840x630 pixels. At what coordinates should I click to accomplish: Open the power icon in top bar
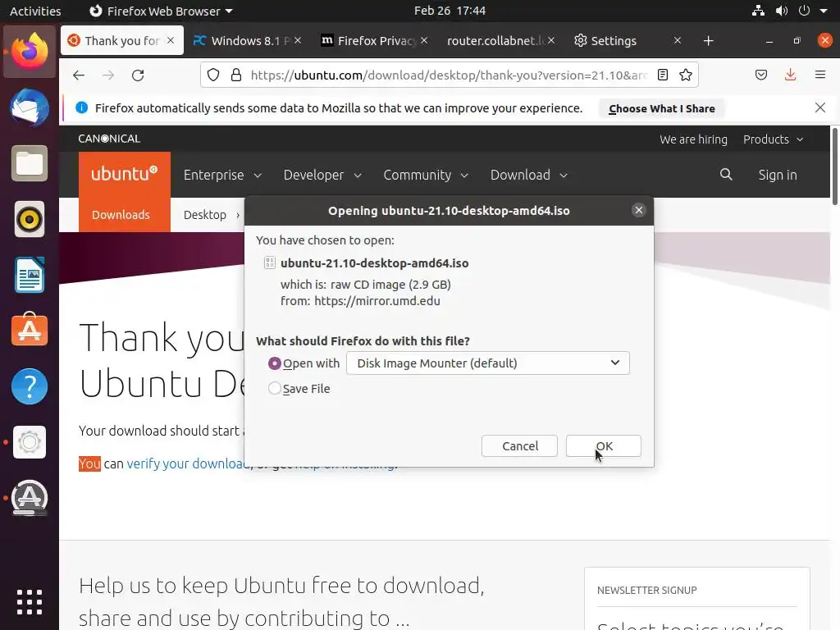[x=804, y=11]
